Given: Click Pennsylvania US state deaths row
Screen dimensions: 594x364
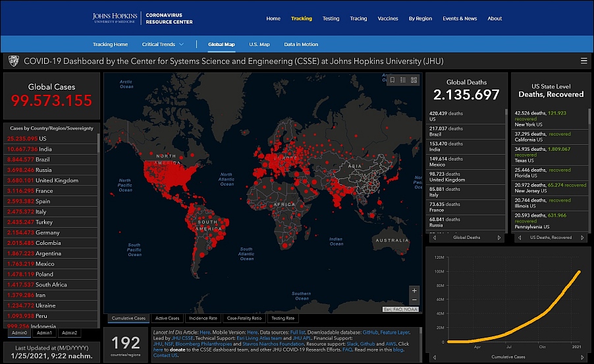Looking at the screenshot, I should [x=550, y=221].
